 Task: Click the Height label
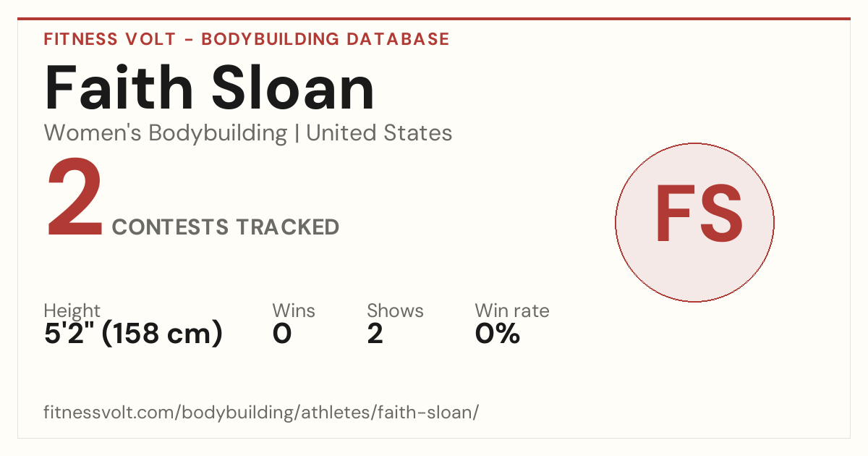72,311
